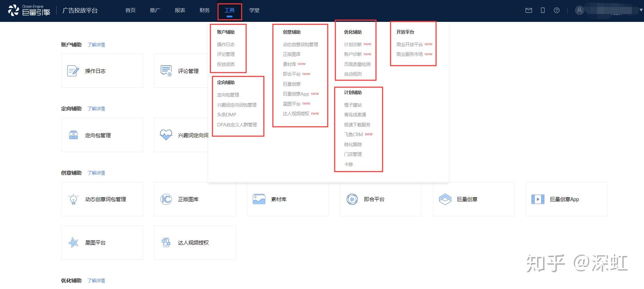Select 动态创意词包管理 in dropdown menu

(x=301, y=44)
